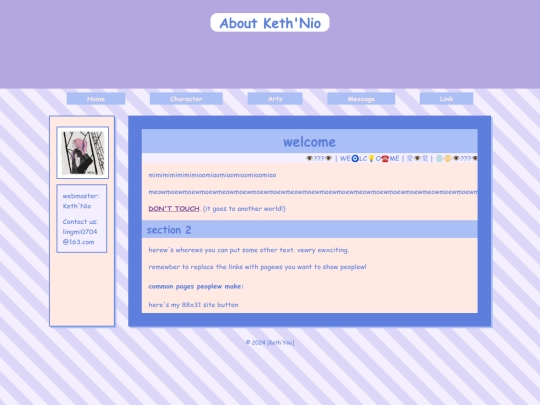Click the 'mimimimimimiaomiaomiaomiaomiao' line
The height and width of the screenshot is (405, 540).
212,175
